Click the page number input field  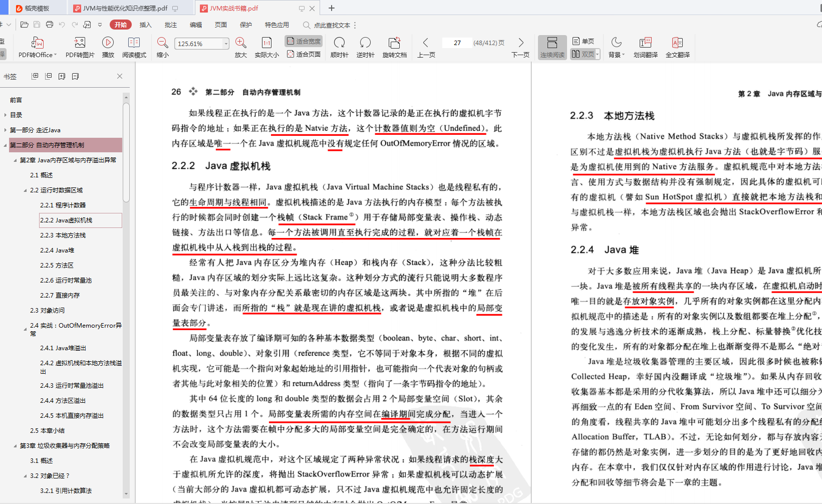point(457,43)
